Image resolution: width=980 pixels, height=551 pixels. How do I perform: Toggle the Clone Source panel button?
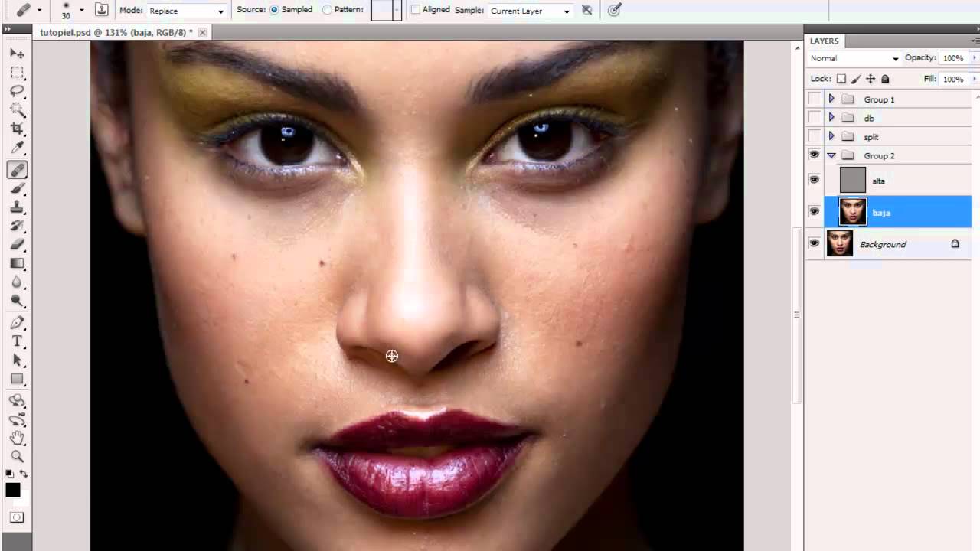coord(102,10)
